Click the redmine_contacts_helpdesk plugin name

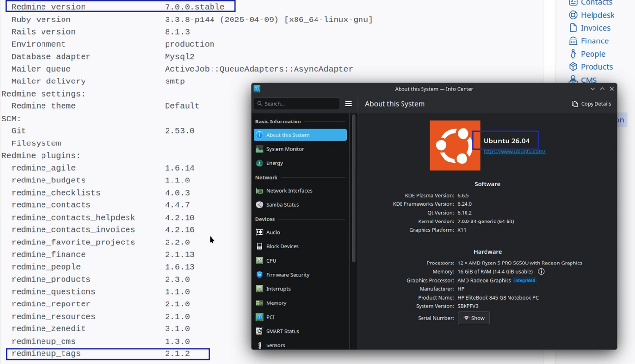73,218
